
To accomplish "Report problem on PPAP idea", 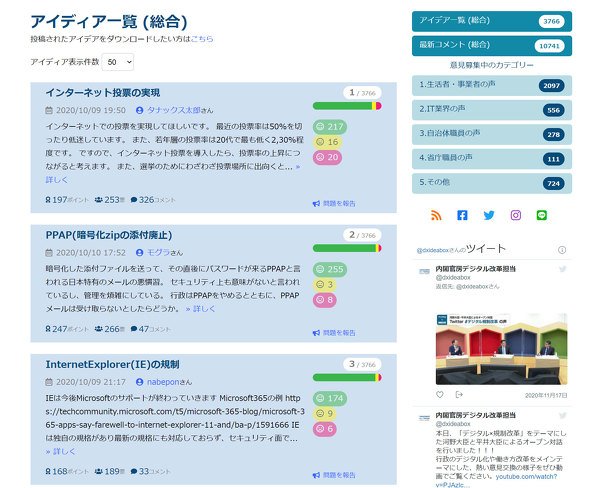I will (x=334, y=333).
